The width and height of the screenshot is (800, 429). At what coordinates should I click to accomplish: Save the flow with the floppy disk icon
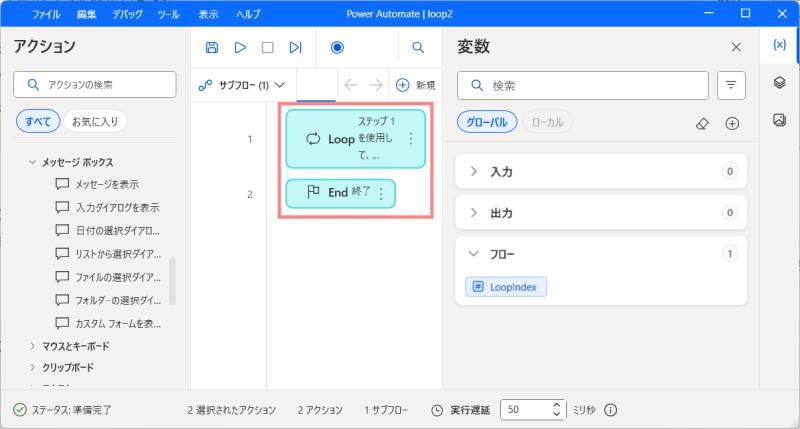[211, 47]
